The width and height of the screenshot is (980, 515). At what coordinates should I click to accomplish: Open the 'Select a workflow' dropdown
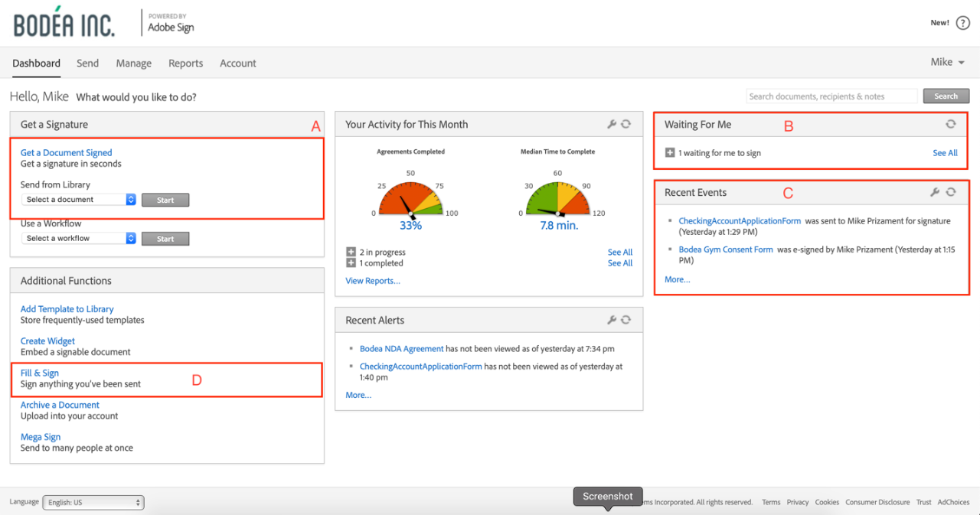(79, 239)
